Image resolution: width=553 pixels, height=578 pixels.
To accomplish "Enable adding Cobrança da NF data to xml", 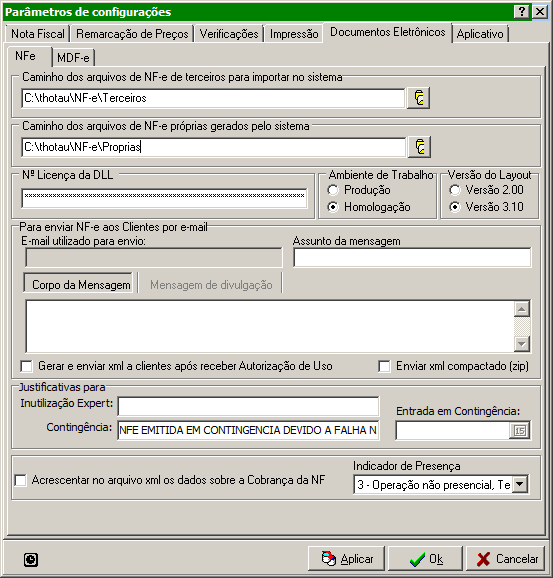I will (x=20, y=480).
